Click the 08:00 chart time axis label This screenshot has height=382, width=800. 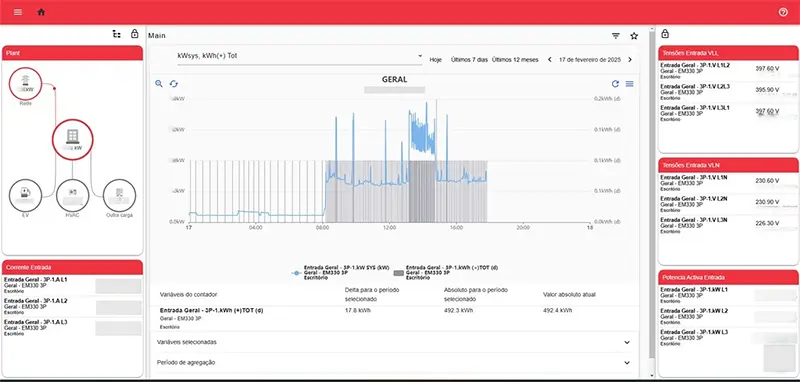pos(322,227)
